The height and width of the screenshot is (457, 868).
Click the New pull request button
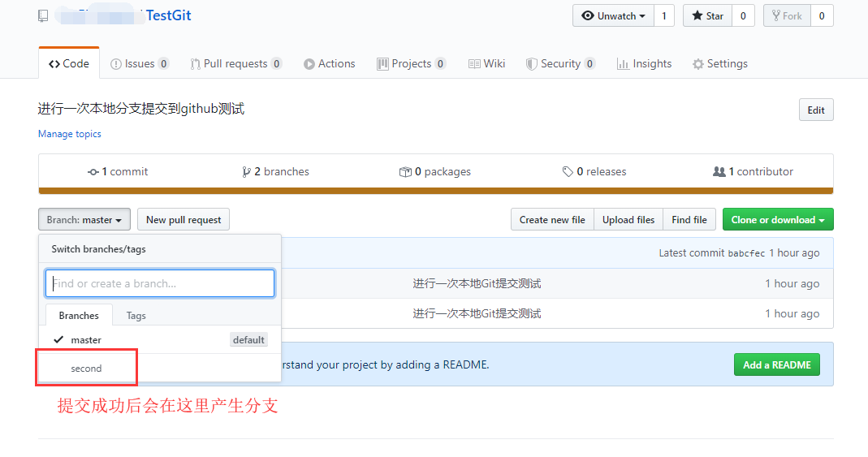[x=184, y=220]
